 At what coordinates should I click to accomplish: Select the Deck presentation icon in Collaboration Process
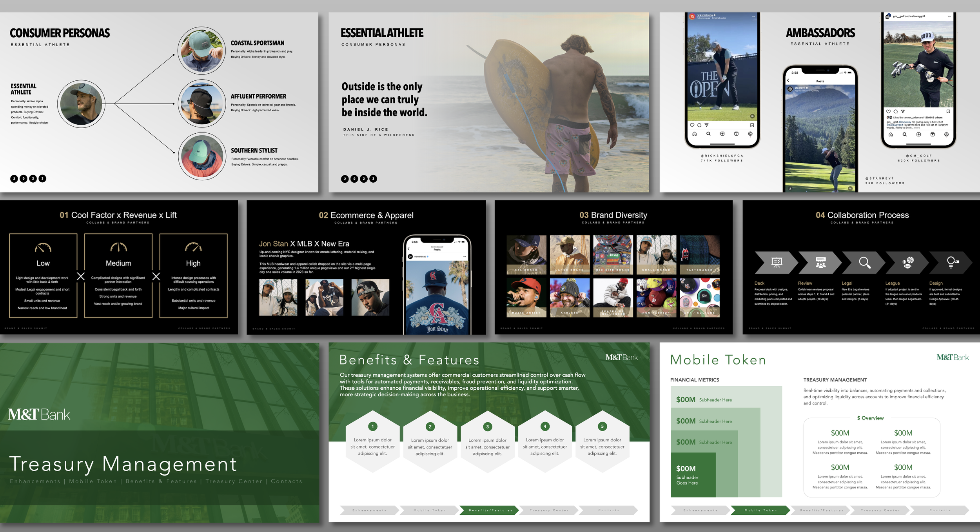[777, 262]
